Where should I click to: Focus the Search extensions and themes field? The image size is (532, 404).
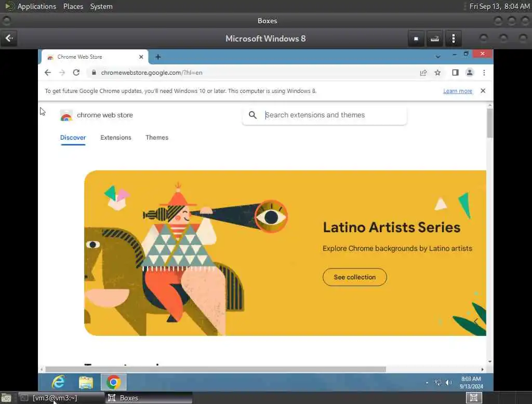(325, 116)
